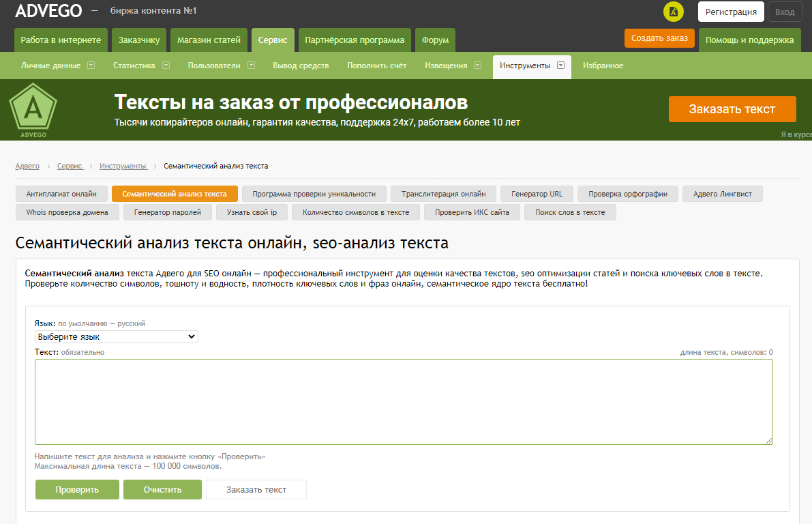Viewport: 812px width, 524px height.
Task: Switch to the Сервис tab
Action: coord(273,40)
